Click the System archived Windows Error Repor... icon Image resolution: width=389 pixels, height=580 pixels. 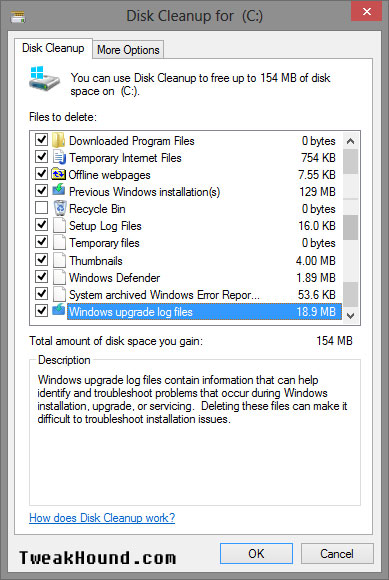(59, 294)
